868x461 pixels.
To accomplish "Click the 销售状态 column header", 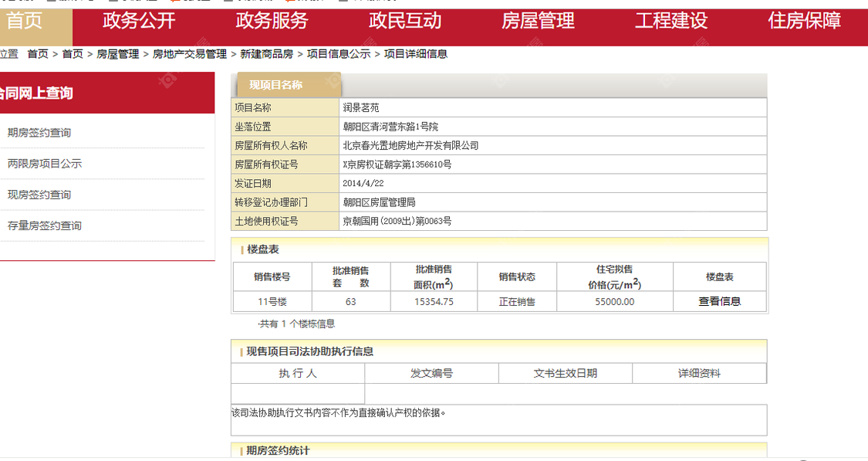I will (x=517, y=277).
